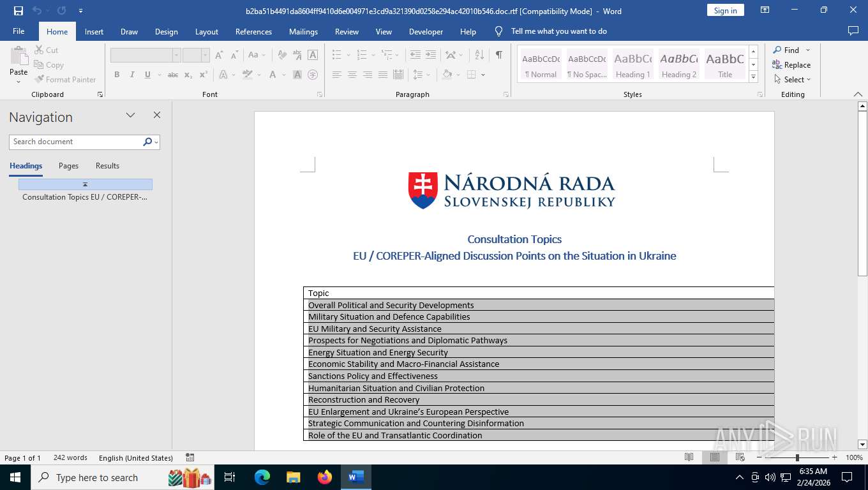Switch to Read Mode view
This screenshot has width=868, height=490.
[689, 457]
